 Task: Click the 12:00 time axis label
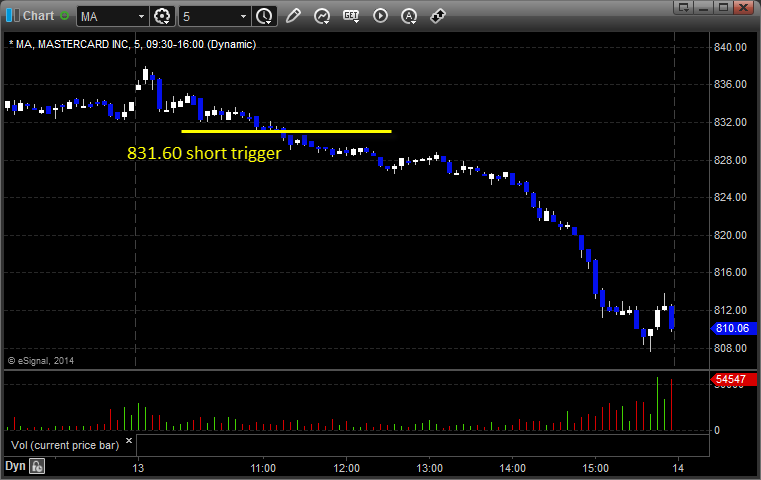tap(347, 468)
